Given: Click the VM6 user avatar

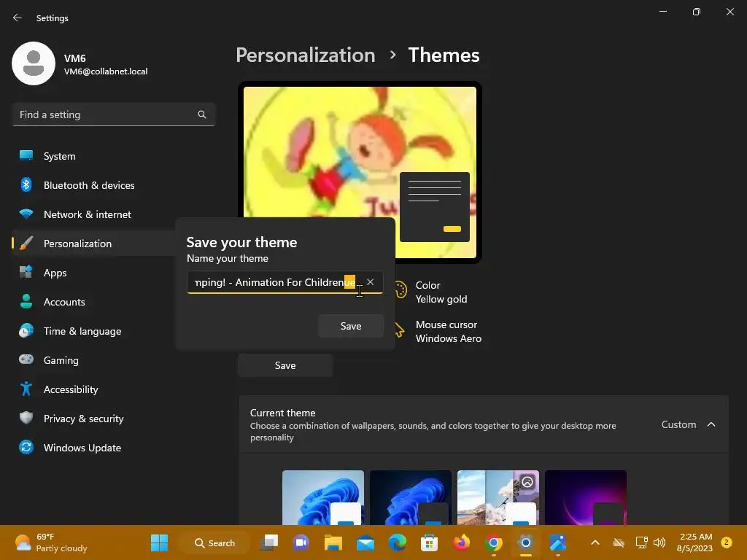Looking at the screenshot, I should [x=34, y=63].
